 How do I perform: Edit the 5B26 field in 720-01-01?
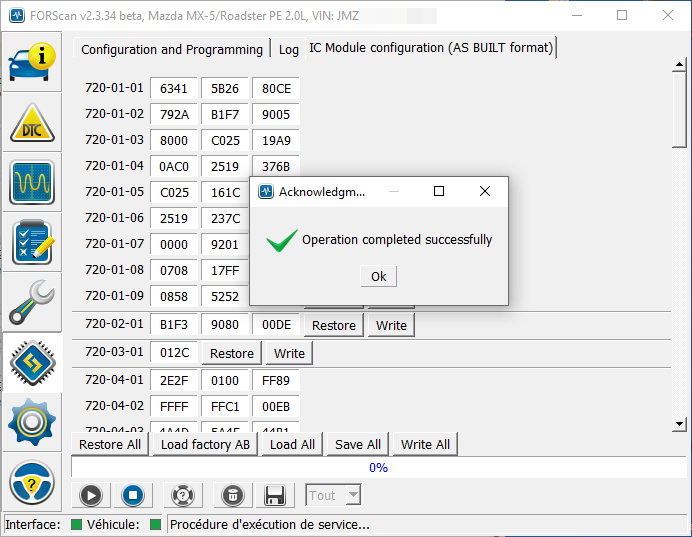pos(225,89)
